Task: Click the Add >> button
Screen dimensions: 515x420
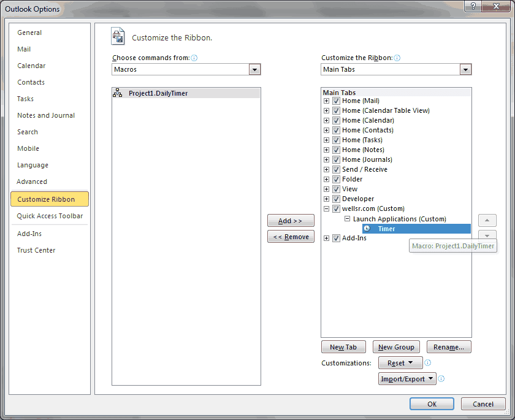Action: click(291, 221)
